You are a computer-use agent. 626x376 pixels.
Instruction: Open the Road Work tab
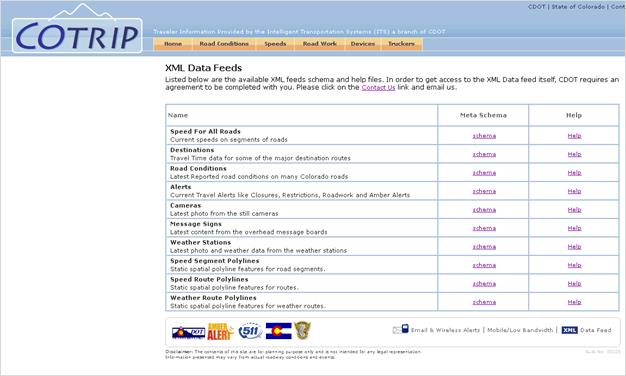tap(319, 44)
